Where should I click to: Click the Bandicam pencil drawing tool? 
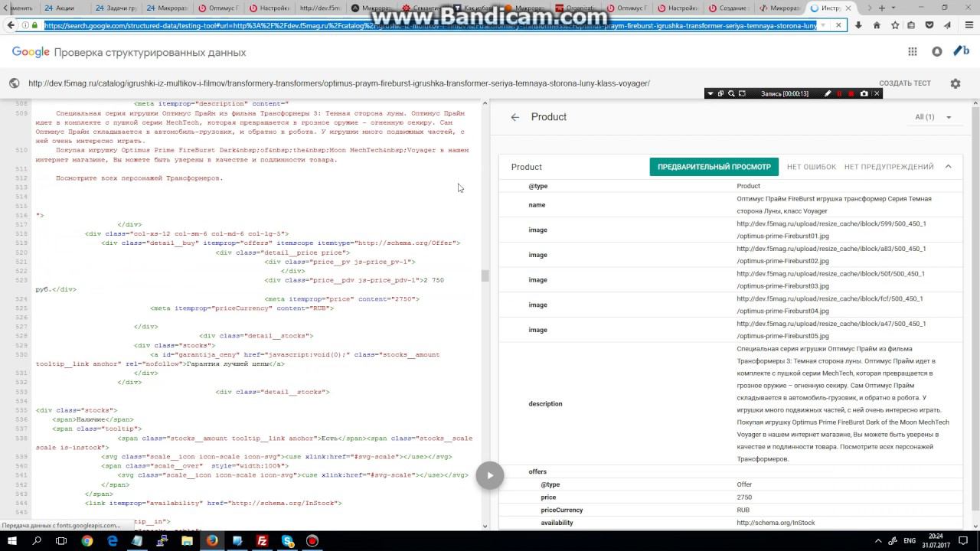click(x=828, y=93)
